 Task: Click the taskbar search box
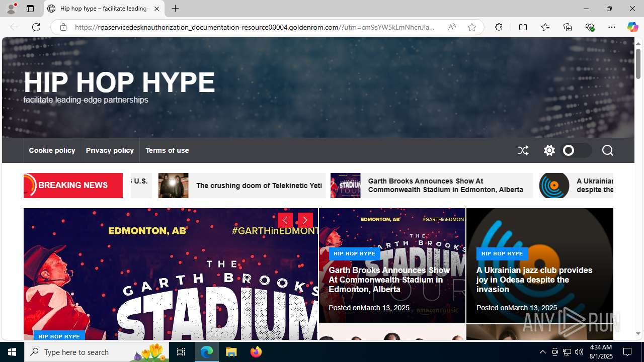[x=97, y=352]
